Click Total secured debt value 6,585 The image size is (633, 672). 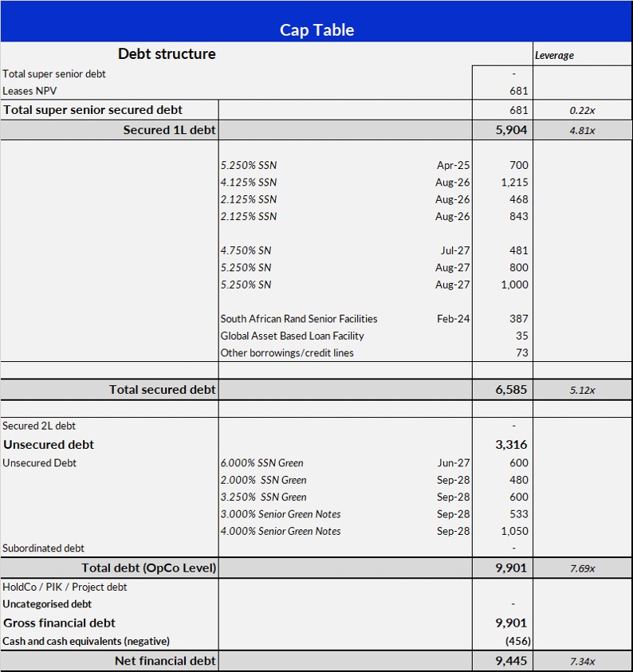(512, 390)
